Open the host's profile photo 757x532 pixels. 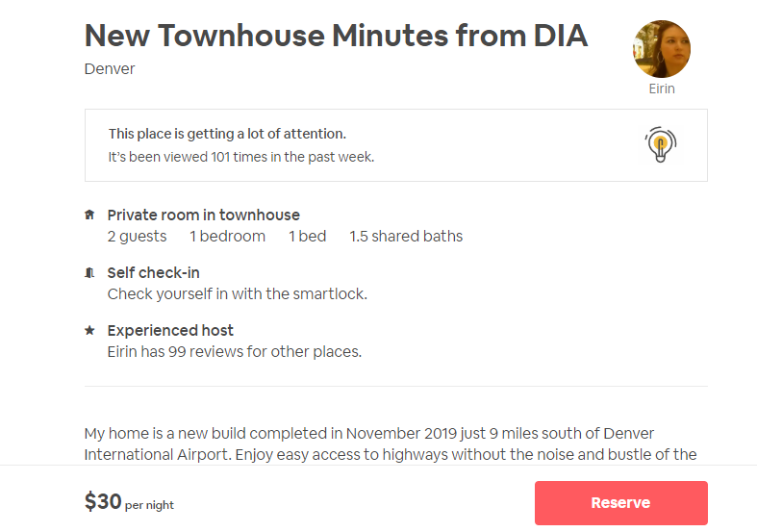pos(661,49)
